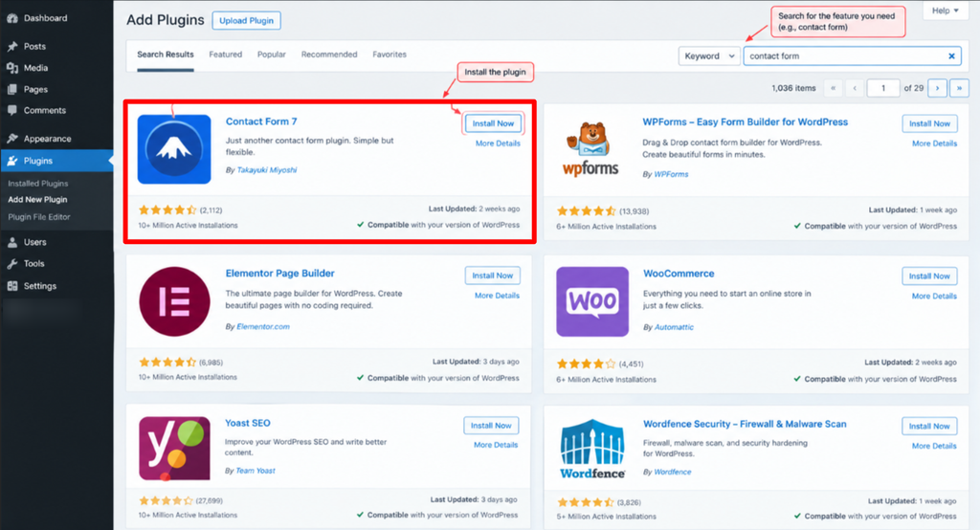Screen dimensions: 980x530
Task: Click the Posts pin icon
Action: (x=12, y=46)
